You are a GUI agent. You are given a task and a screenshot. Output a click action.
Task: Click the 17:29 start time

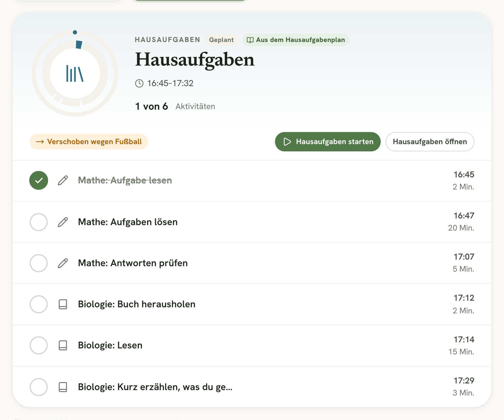click(464, 381)
